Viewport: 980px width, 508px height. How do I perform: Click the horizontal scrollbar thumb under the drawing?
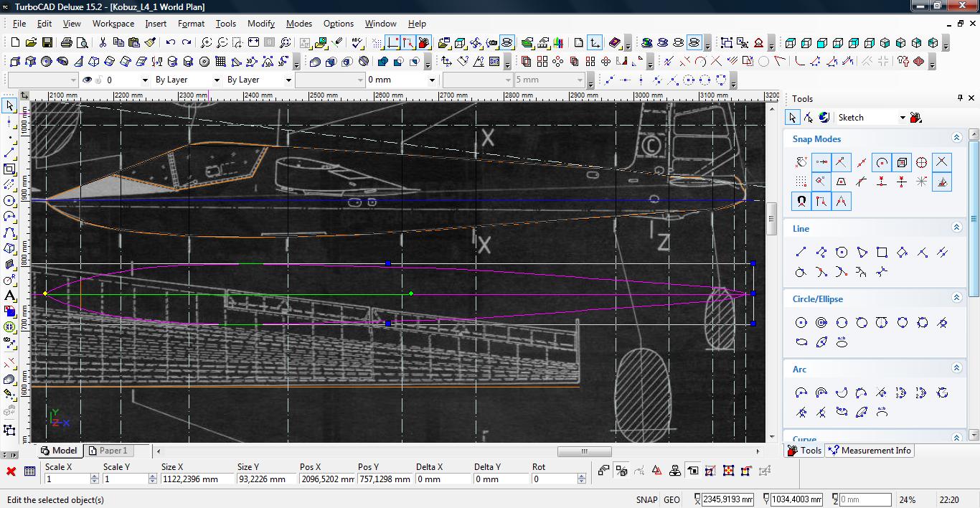tap(585, 451)
